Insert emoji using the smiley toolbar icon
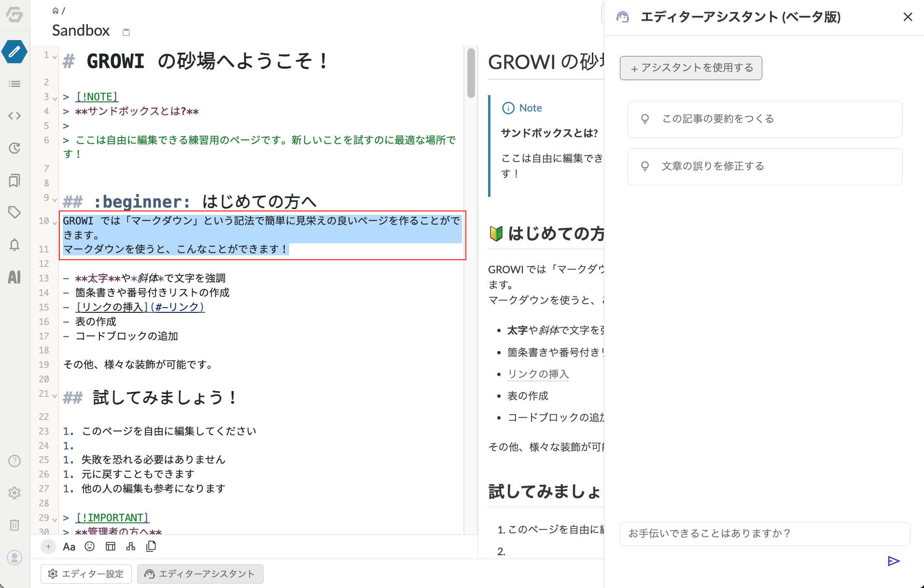This screenshot has width=924, height=588. tap(89, 546)
